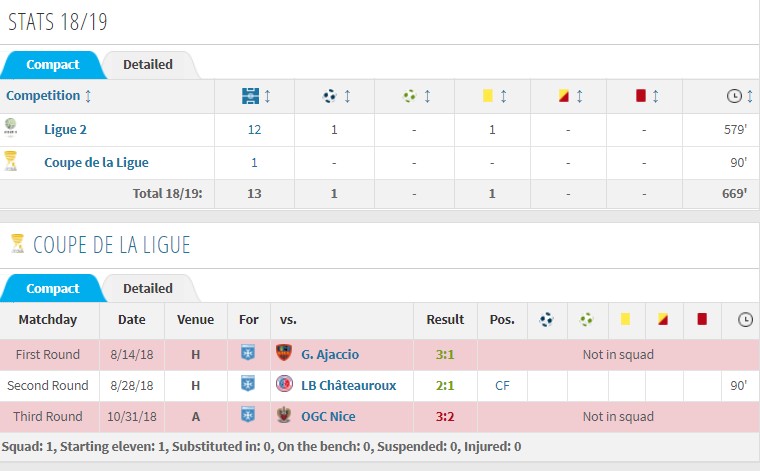The height and width of the screenshot is (471, 760).
Task: Click G. Ajaccio club crest
Action: click(284, 353)
